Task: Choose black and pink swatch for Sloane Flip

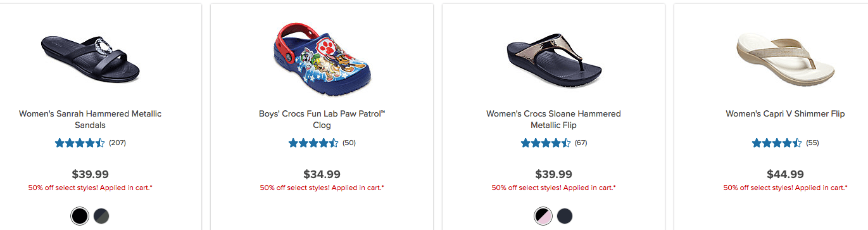Action: click(543, 216)
